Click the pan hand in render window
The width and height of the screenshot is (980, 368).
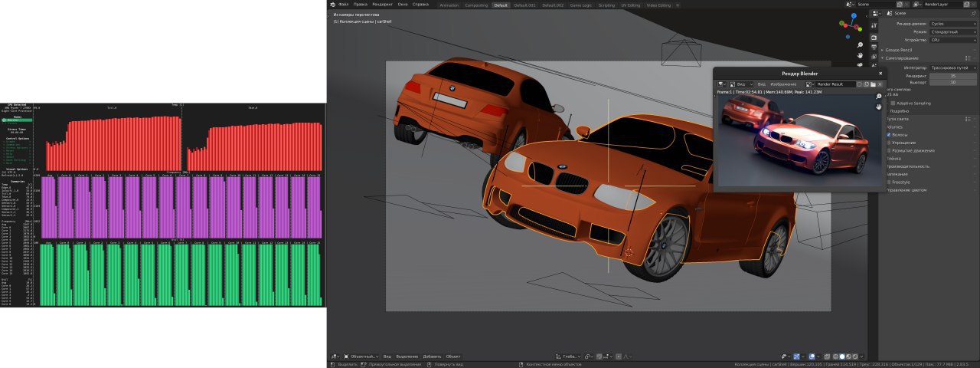point(879,107)
